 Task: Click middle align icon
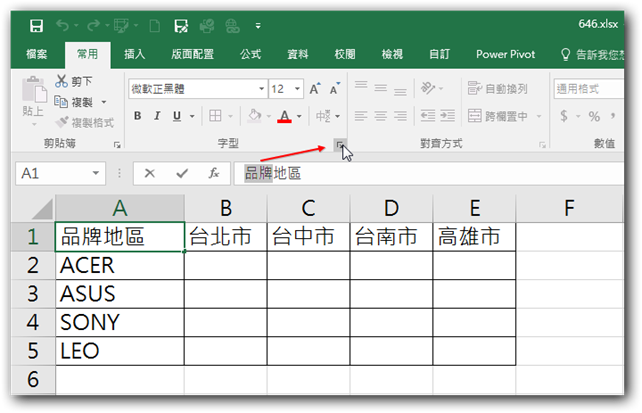tap(381, 88)
